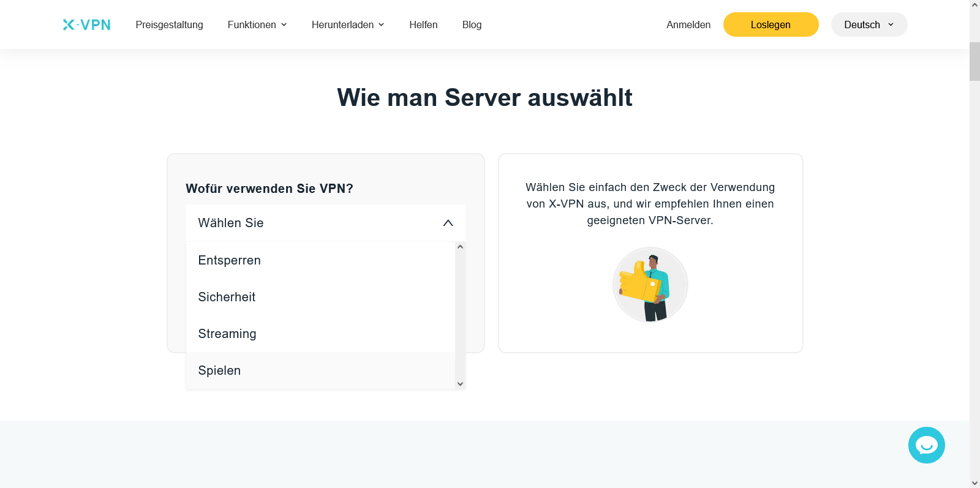Select Entsperren option
This screenshot has height=488, width=980.
320,260
